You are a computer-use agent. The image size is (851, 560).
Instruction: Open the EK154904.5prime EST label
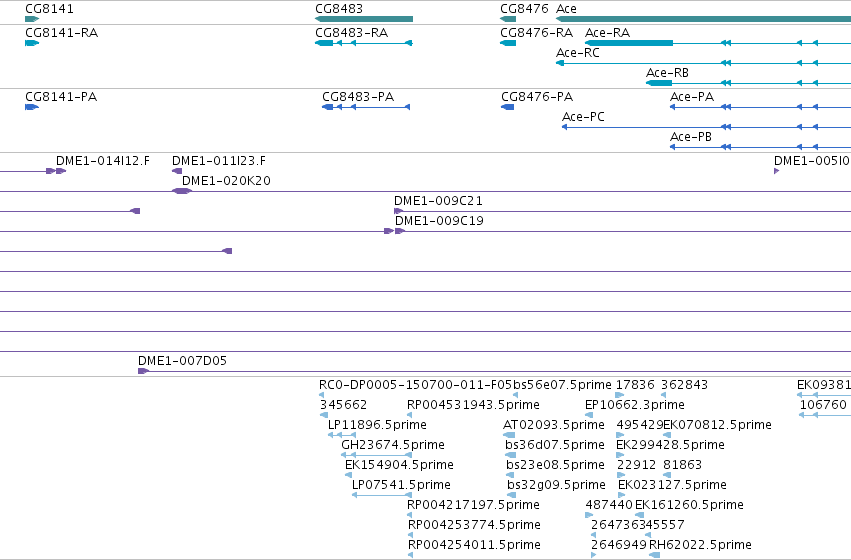coord(399,465)
